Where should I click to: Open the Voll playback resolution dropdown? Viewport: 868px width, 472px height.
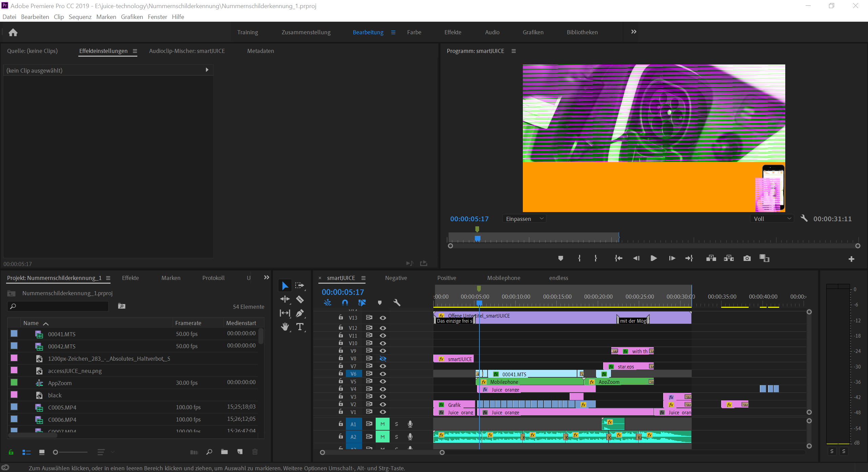click(772, 218)
